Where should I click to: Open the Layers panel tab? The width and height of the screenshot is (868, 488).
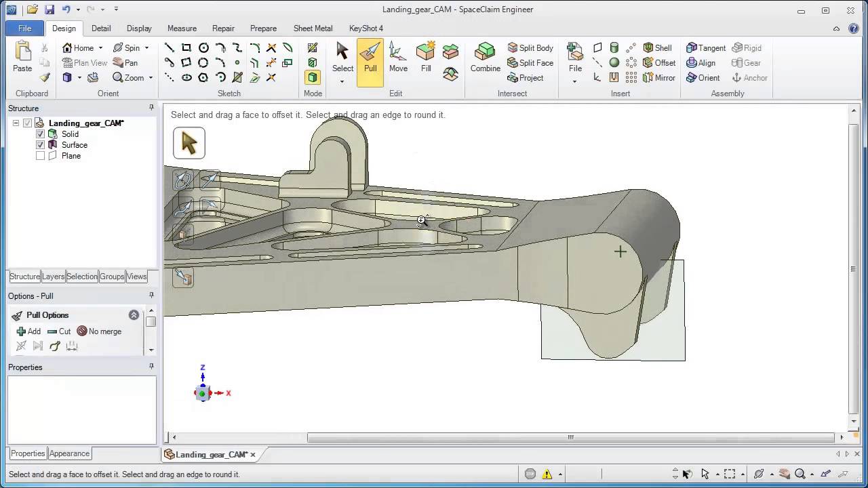point(53,277)
